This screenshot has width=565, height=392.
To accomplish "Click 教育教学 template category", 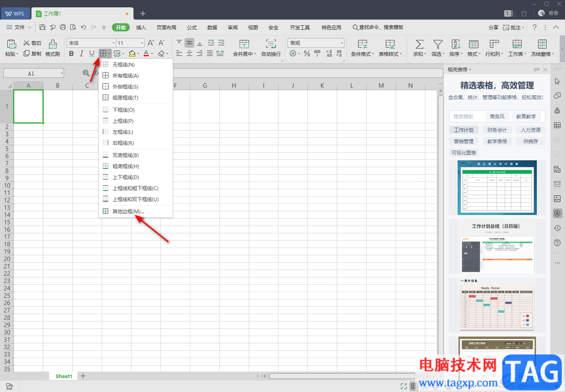I will pyautogui.click(x=526, y=116).
